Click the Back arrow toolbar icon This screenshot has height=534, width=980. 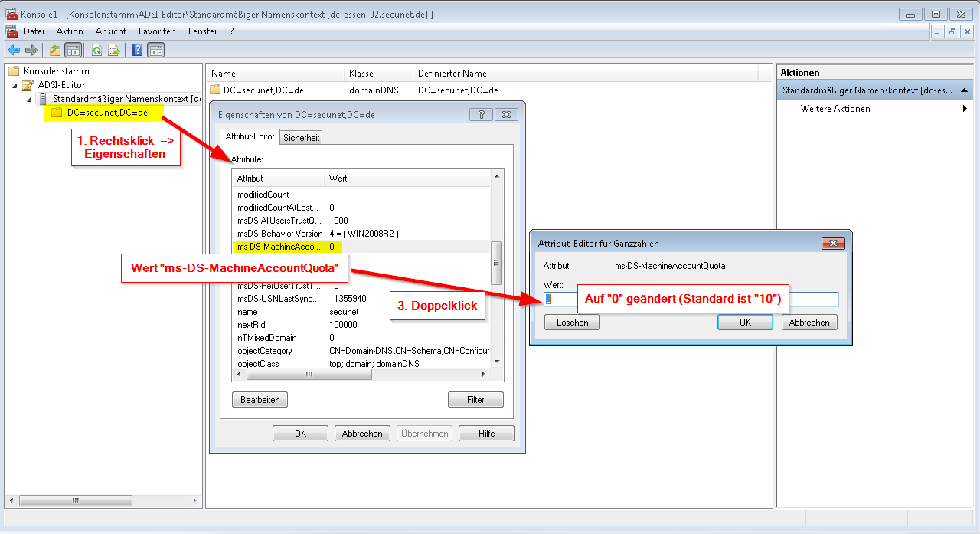click(13, 51)
